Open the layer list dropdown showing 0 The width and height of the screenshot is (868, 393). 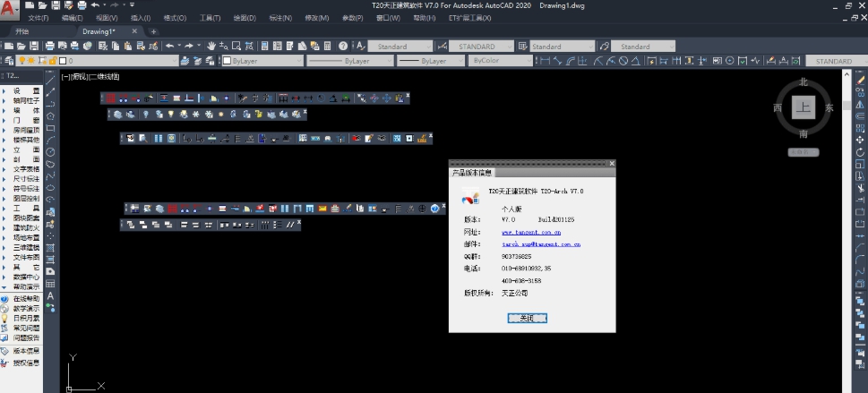click(98, 61)
